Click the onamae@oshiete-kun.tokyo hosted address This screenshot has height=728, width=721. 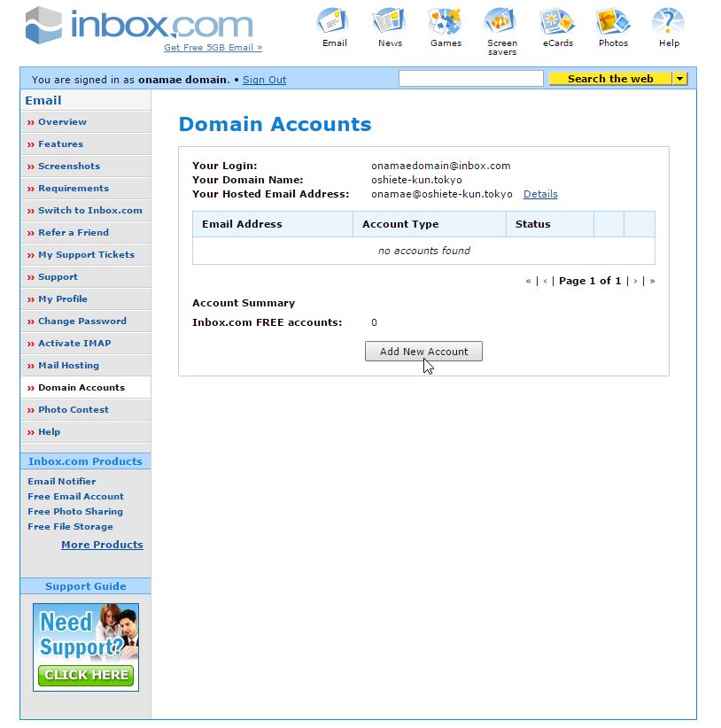441,194
